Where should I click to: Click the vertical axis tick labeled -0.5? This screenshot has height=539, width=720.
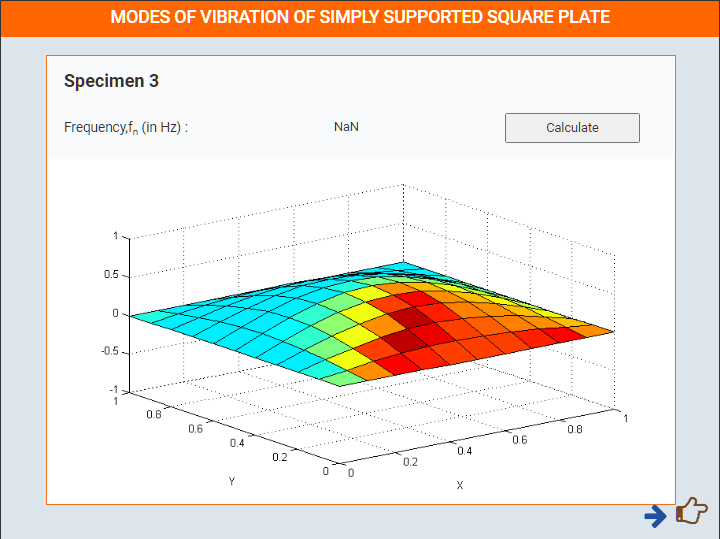click(x=109, y=351)
